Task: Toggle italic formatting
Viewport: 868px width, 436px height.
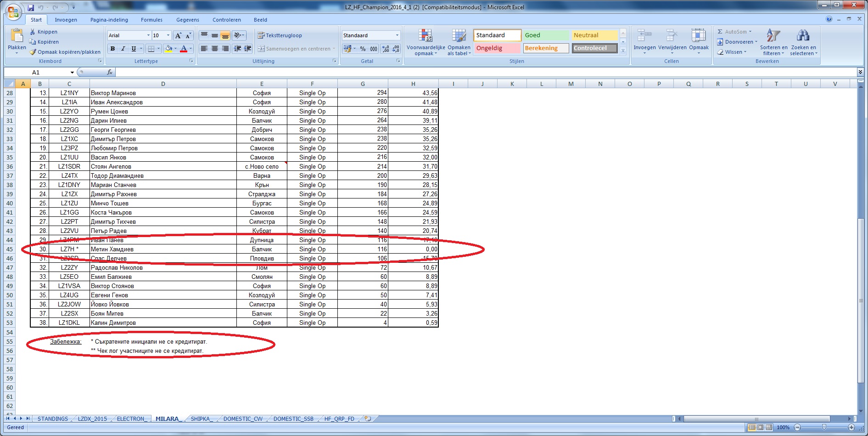Action: click(x=123, y=49)
